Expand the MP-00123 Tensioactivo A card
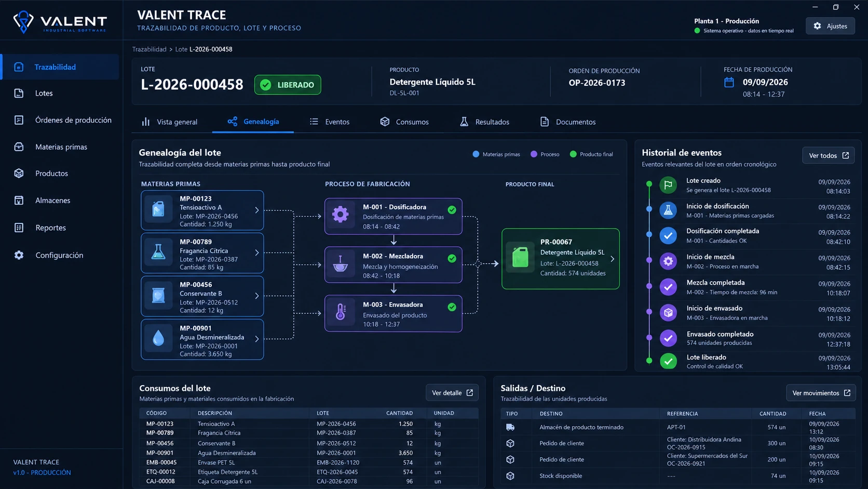868x489 pixels. point(202,210)
